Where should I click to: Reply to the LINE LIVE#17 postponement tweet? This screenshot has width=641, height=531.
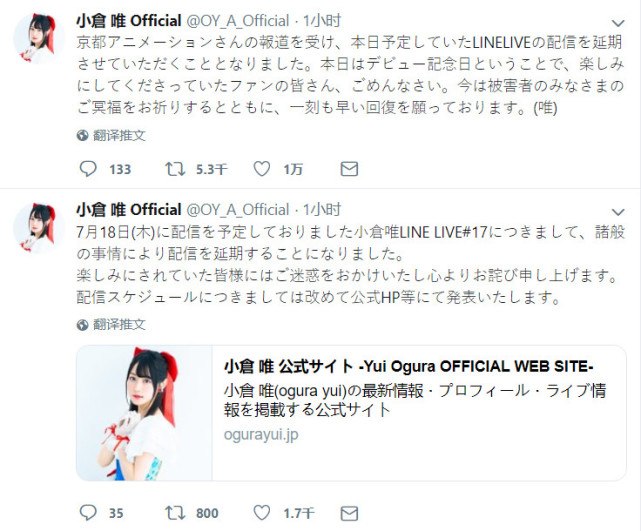pos(88,513)
